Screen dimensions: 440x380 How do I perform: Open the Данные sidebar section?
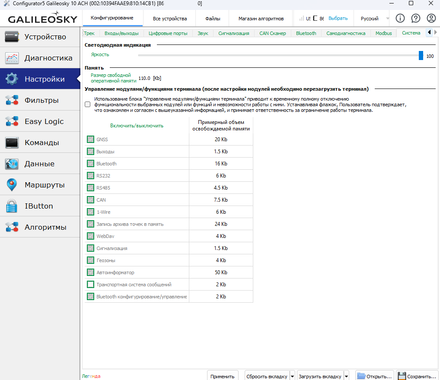pos(40,164)
